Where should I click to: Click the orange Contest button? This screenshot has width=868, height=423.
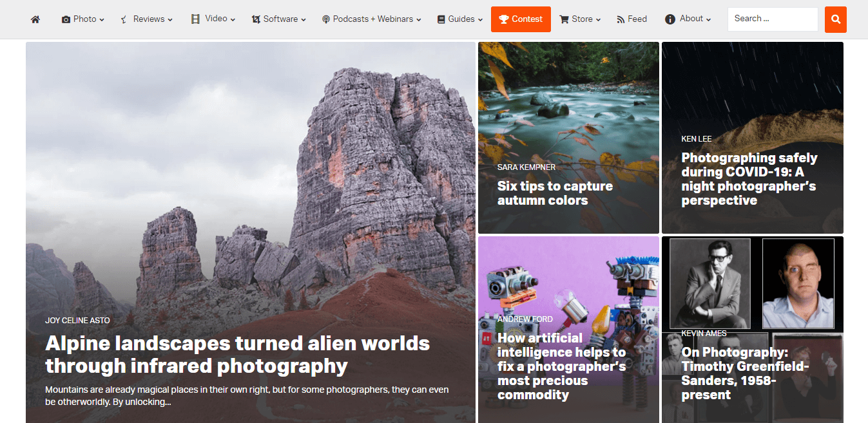[x=521, y=19]
